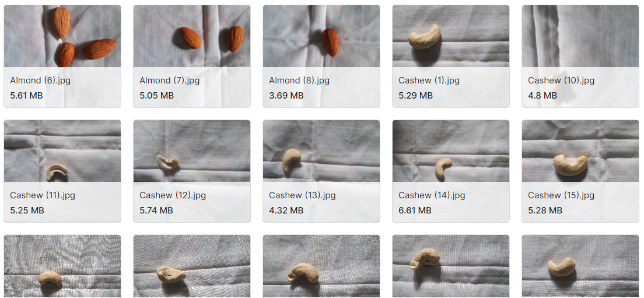Open the bottom-row thumbnail below Cashew (15).jpg
This screenshot has width=644, height=298.
pyautogui.click(x=580, y=267)
